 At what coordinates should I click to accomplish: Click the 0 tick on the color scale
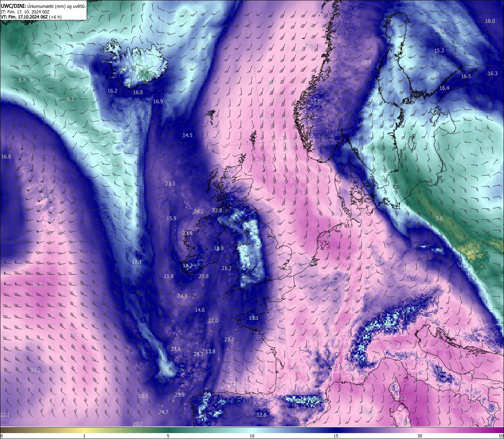[x=2, y=436]
